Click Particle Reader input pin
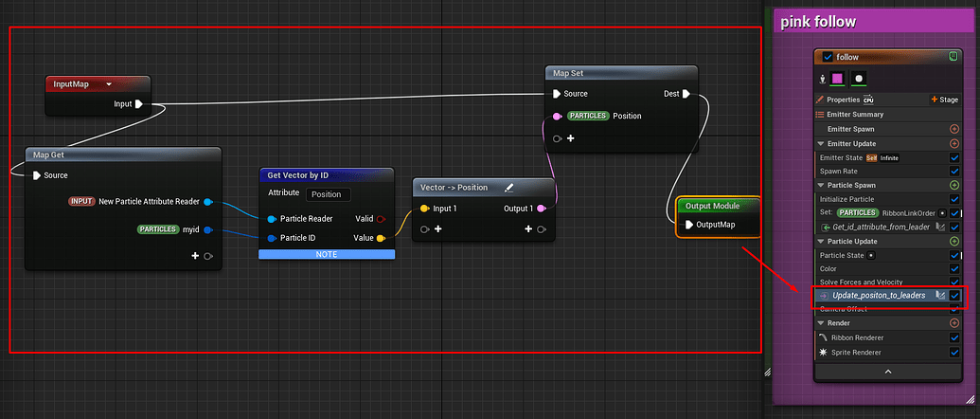 (x=271, y=219)
